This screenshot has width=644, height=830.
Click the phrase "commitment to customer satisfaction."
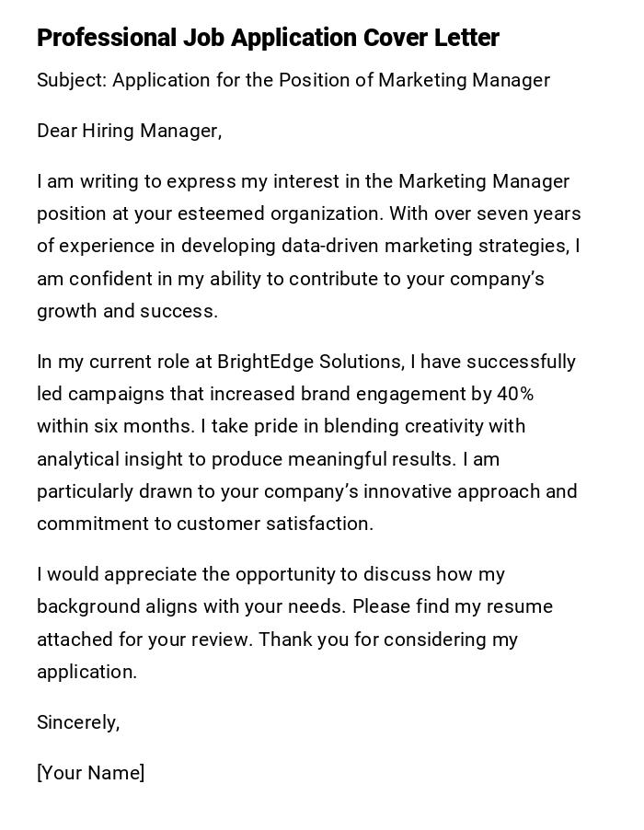pyautogui.click(x=205, y=524)
